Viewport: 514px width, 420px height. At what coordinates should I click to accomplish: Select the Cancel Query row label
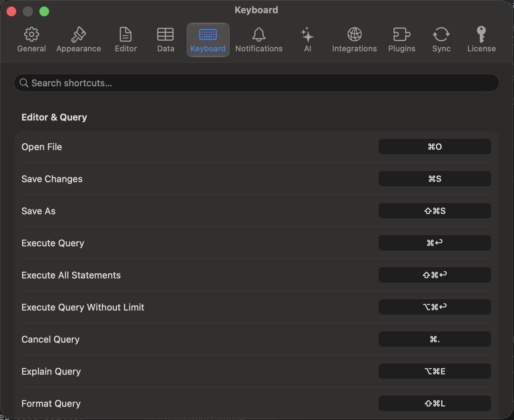click(x=50, y=339)
